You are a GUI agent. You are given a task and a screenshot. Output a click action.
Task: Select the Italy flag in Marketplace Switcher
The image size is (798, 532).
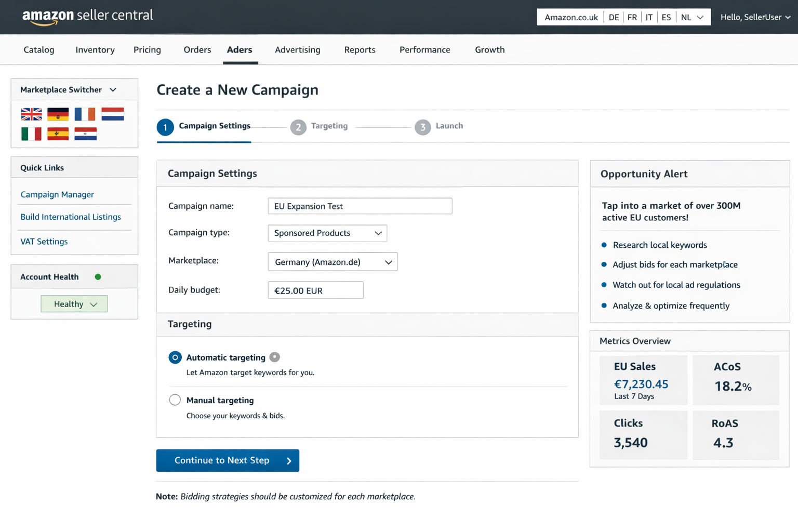click(x=31, y=134)
